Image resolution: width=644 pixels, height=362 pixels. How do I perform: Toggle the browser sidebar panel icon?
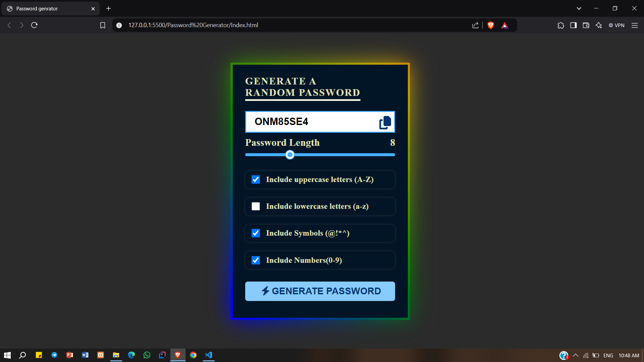[573, 25]
